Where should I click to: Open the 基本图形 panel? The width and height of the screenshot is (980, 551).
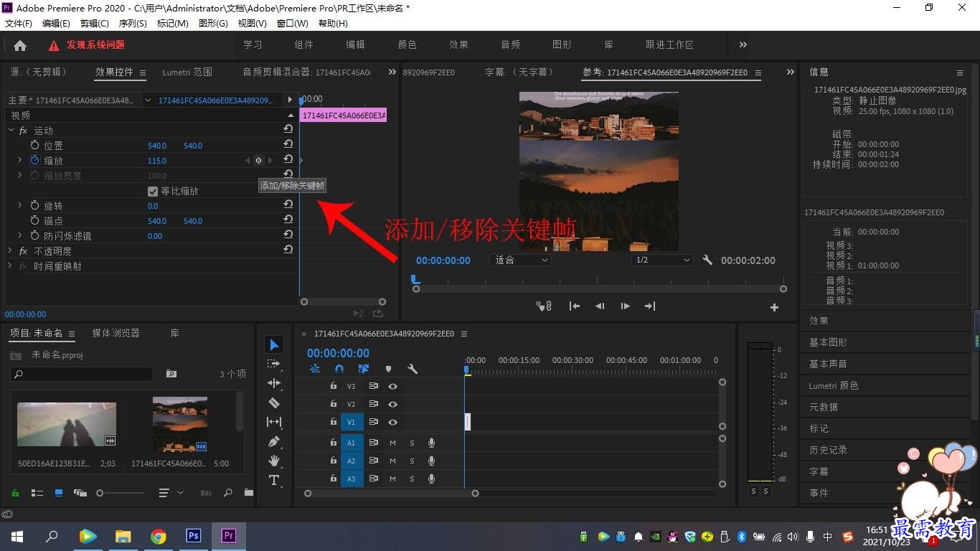point(828,342)
